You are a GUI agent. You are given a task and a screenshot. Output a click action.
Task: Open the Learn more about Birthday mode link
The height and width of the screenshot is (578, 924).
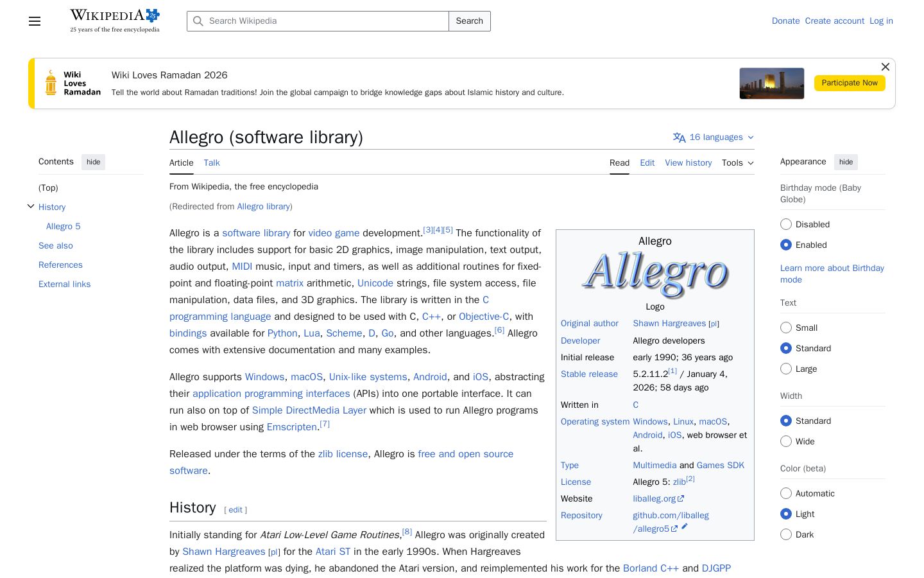[x=832, y=274]
